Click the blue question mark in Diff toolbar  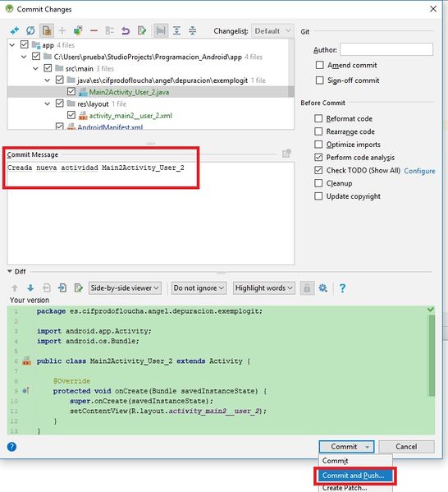click(342, 288)
